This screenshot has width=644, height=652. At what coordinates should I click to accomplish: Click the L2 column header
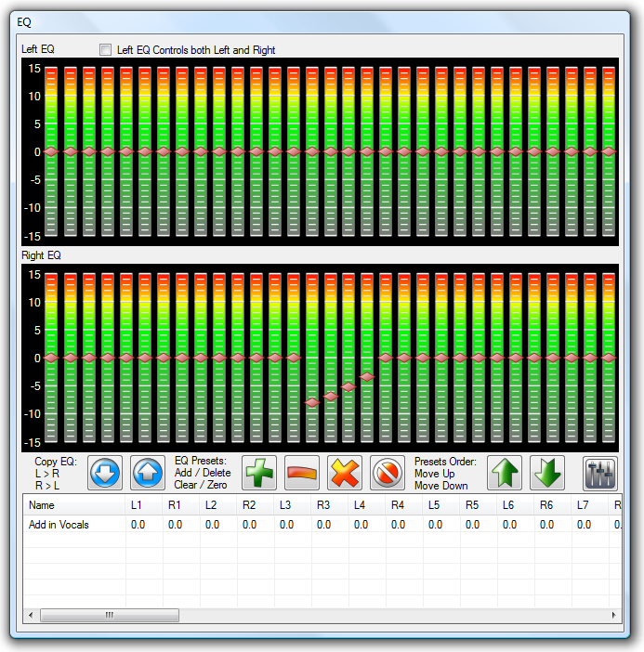218,505
